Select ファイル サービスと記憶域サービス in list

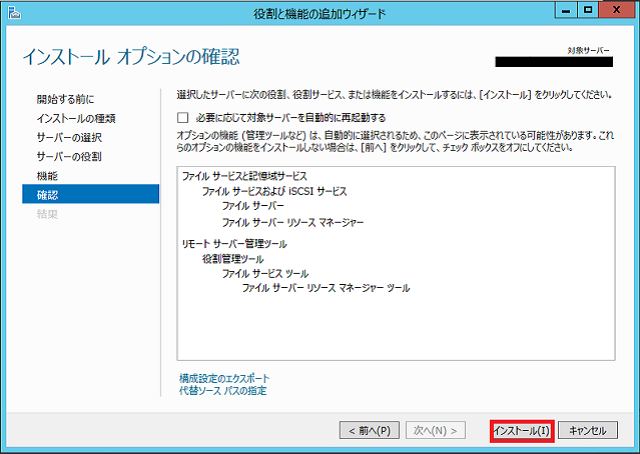(245, 176)
